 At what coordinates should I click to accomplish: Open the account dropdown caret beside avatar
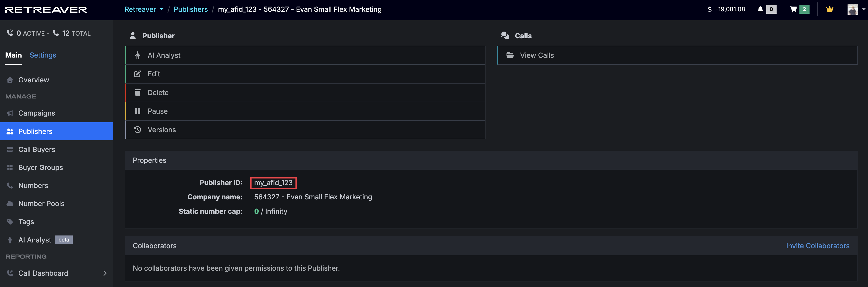[864, 9]
